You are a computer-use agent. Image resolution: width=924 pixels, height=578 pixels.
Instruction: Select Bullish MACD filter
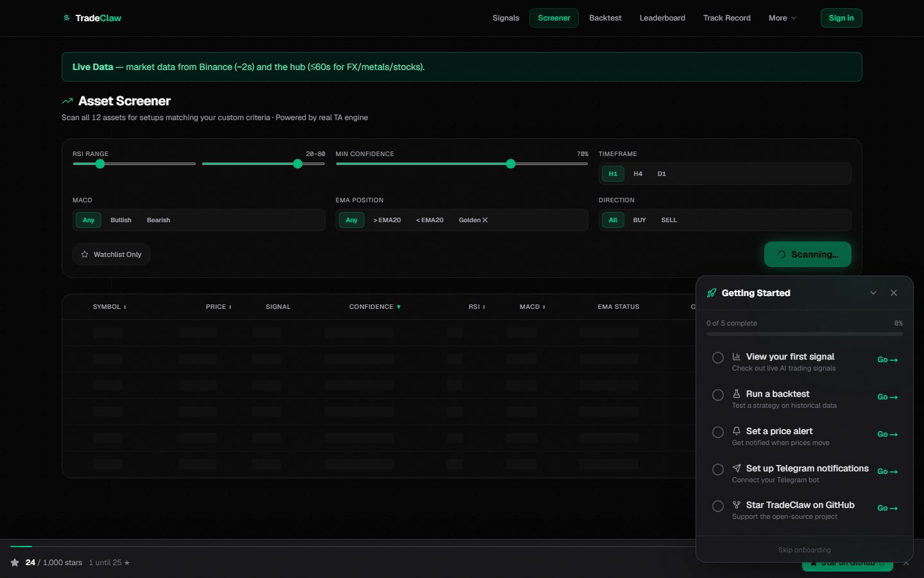[x=121, y=220]
